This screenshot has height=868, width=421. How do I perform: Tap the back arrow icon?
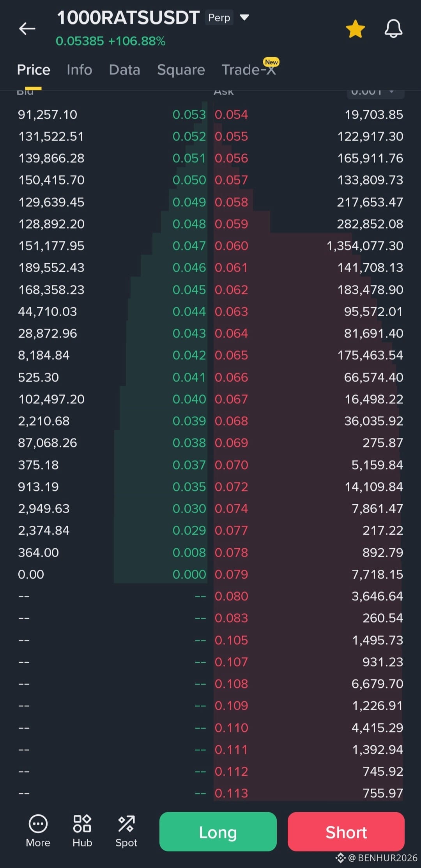coord(27,28)
